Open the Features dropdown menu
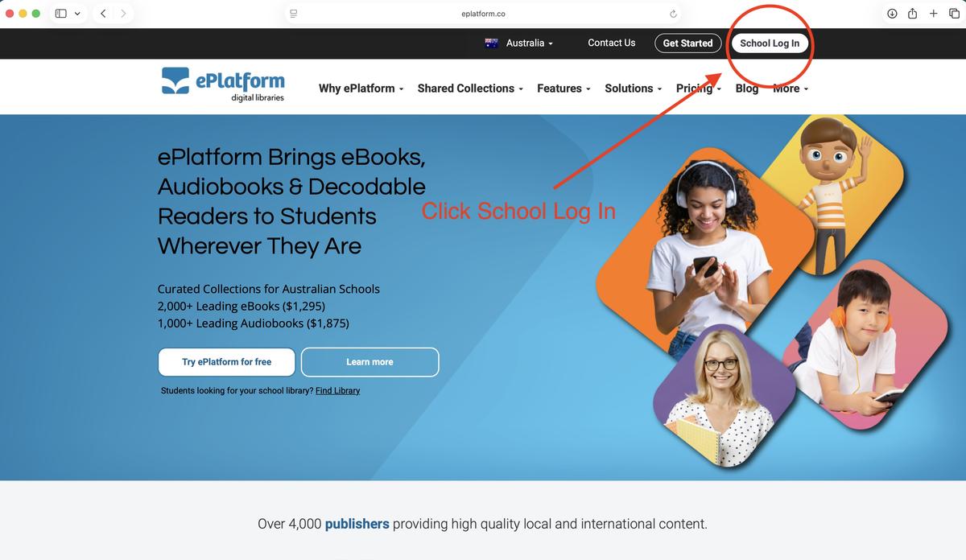The height and width of the screenshot is (560, 966). tap(563, 89)
